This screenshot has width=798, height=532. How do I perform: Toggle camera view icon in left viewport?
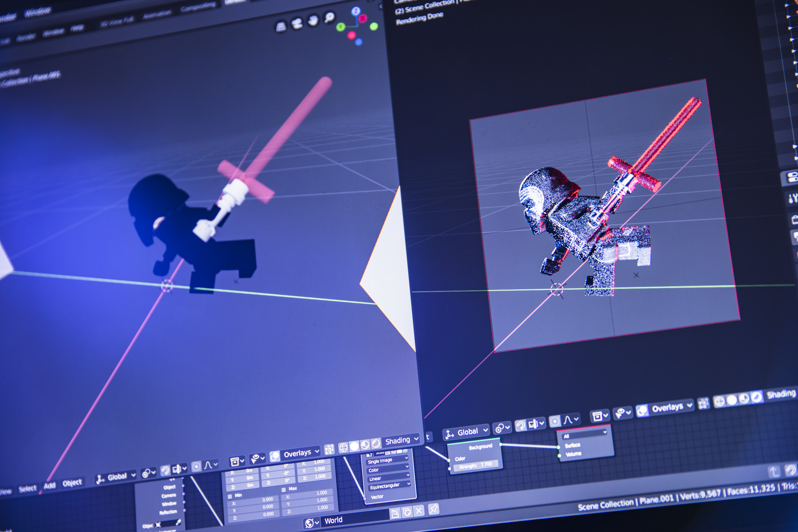[x=297, y=24]
